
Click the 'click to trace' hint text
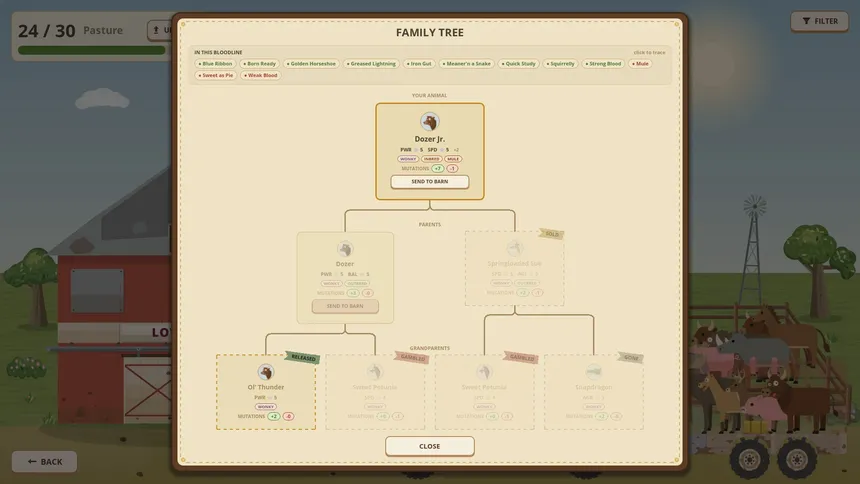coord(649,53)
